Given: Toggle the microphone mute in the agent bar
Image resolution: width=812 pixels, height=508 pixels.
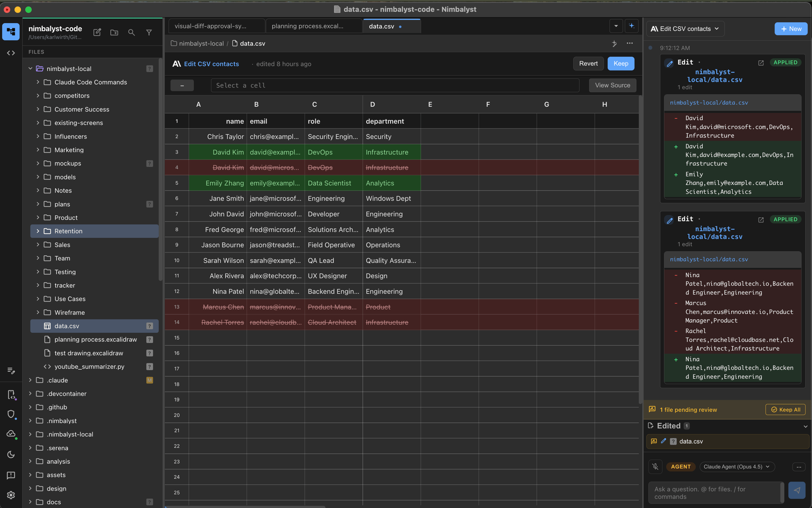Looking at the screenshot, I should tap(655, 467).
